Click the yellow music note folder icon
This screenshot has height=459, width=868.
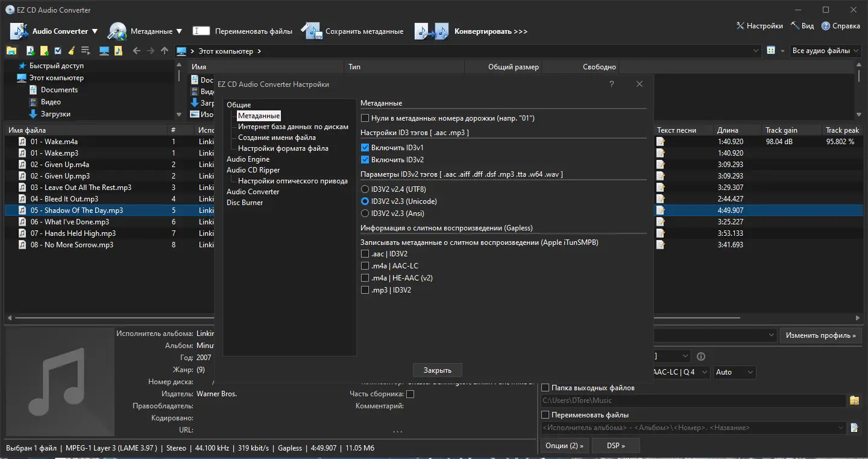tap(119, 51)
